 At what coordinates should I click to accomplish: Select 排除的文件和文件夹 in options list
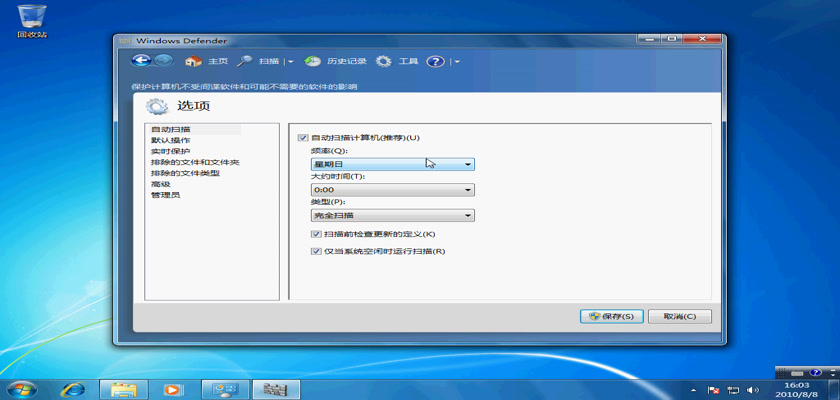coord(195,162)
